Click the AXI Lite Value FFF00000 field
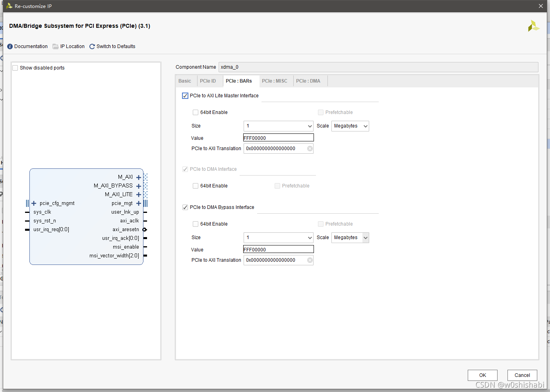 coord(279,138)
